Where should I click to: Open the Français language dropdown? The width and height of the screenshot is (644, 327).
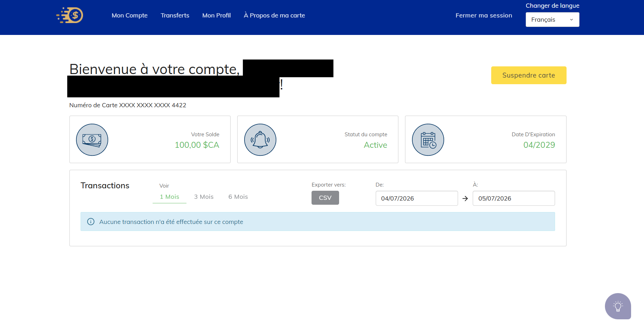[552, 20]
